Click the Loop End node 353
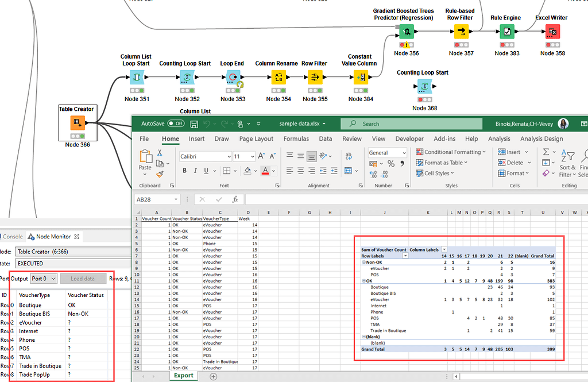588x382 pixels. (x=232, y=78)
